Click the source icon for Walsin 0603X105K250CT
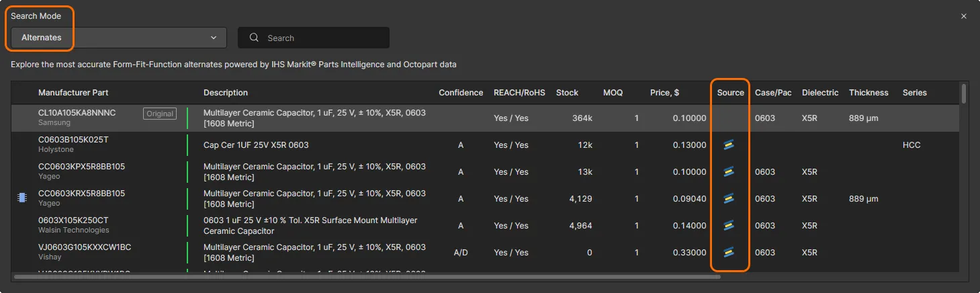 pyautogui.click(x=729, y=226)
